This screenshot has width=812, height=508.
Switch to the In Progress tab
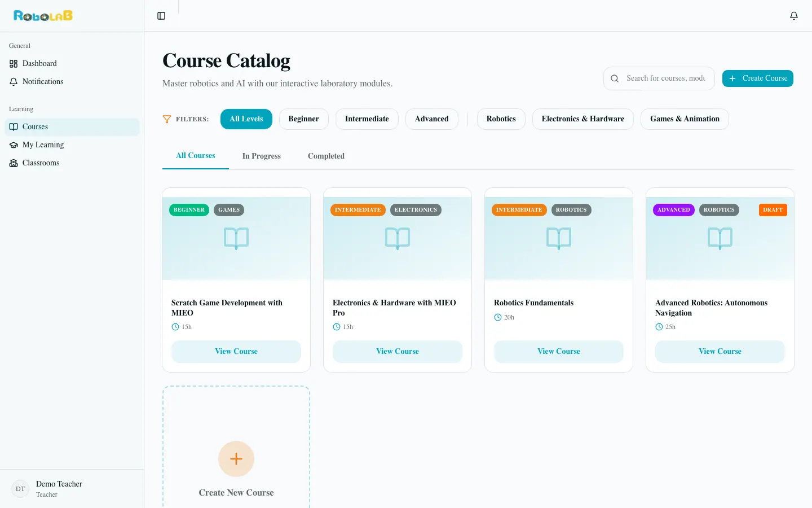[x=262, y=156]
